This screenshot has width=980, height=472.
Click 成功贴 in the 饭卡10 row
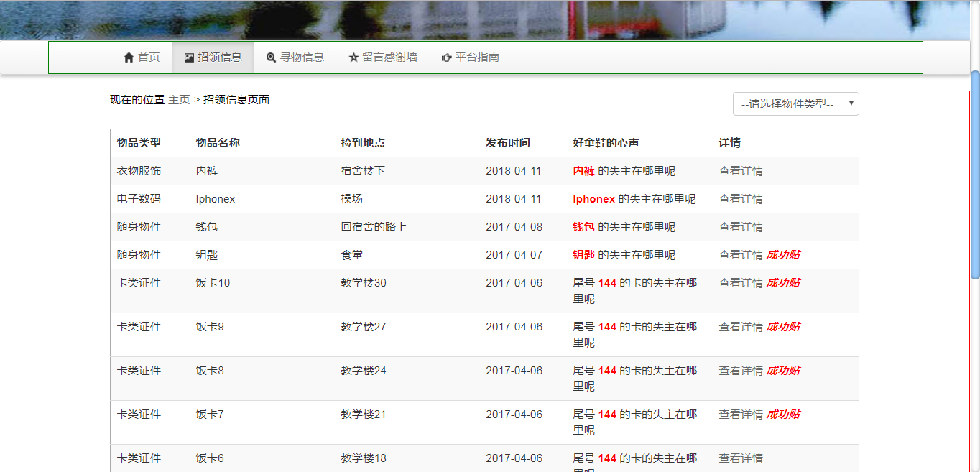783,283
